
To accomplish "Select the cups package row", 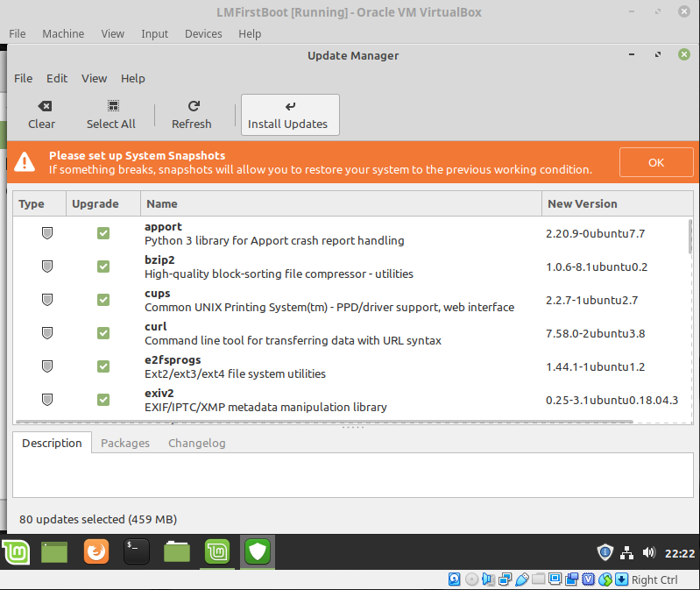I will (353, 300).
